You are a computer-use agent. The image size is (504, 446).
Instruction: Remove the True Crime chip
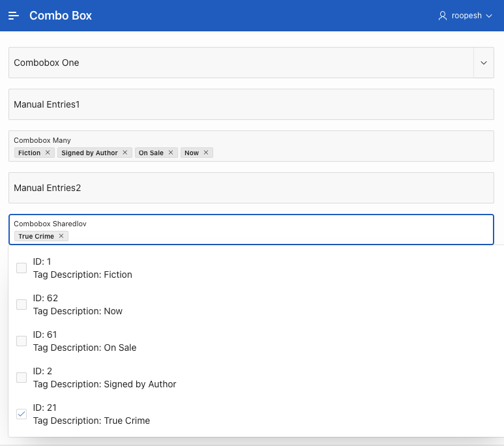pos(61,236)
